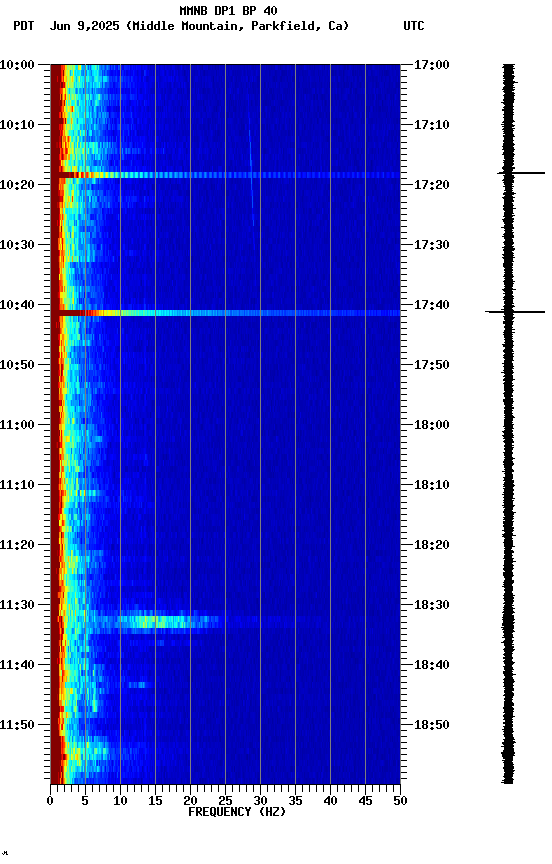Click the 35 Hz frequency axis label
The height and width of the screenshot is (864, 552).
295,801
